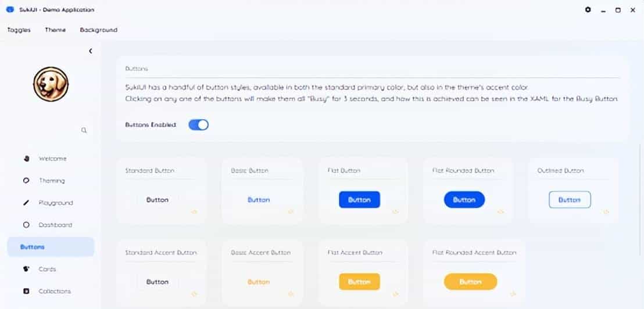The image size is (644, 309).
Task: Collapse the sidebar with the chevron arrow
Action: [91, 51]
